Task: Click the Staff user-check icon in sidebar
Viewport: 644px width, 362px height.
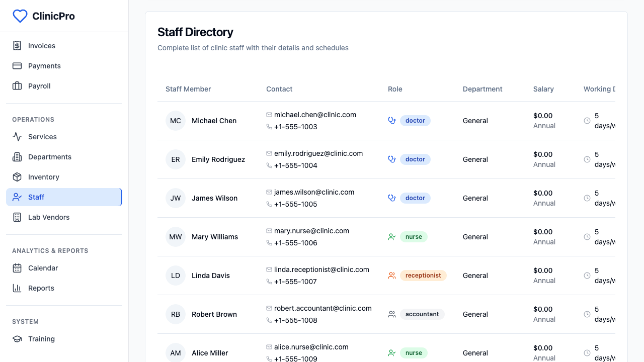Action: [17, 197]
